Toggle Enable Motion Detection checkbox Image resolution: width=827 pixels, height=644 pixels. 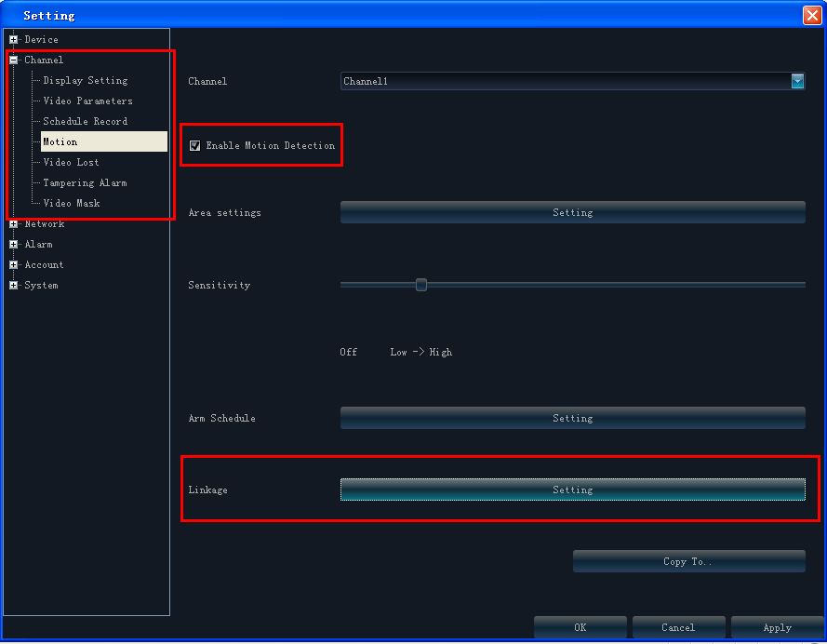pos(195,145)
